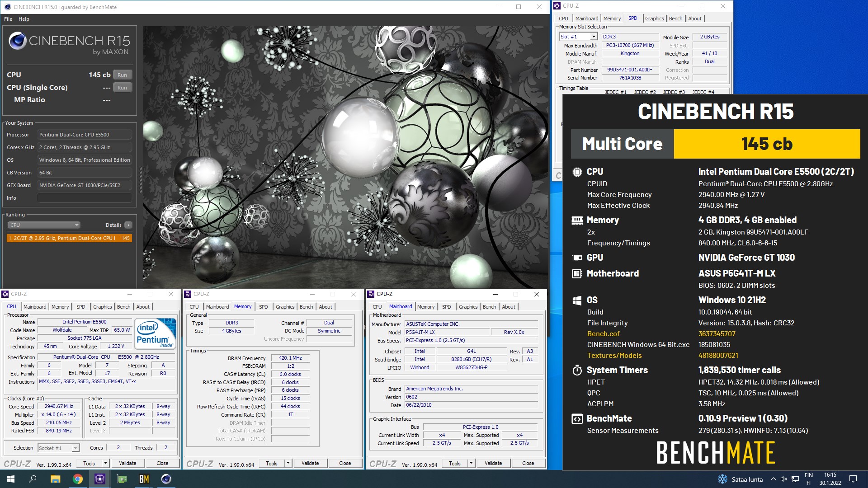This screenshot has width=868, height=488.
Task: Switch to CPU tab in Memory window
Action: point(194,307)
